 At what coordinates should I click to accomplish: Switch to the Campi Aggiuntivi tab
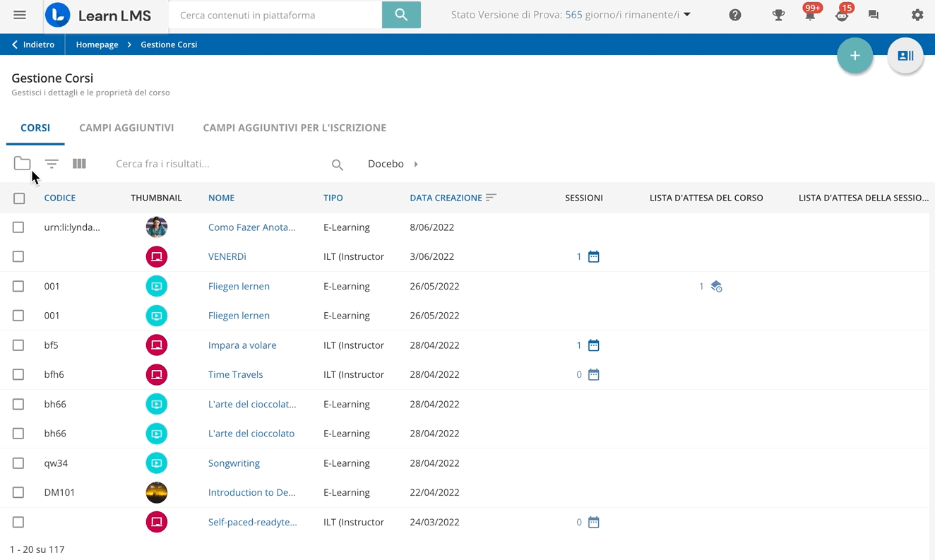coord(126,128)
